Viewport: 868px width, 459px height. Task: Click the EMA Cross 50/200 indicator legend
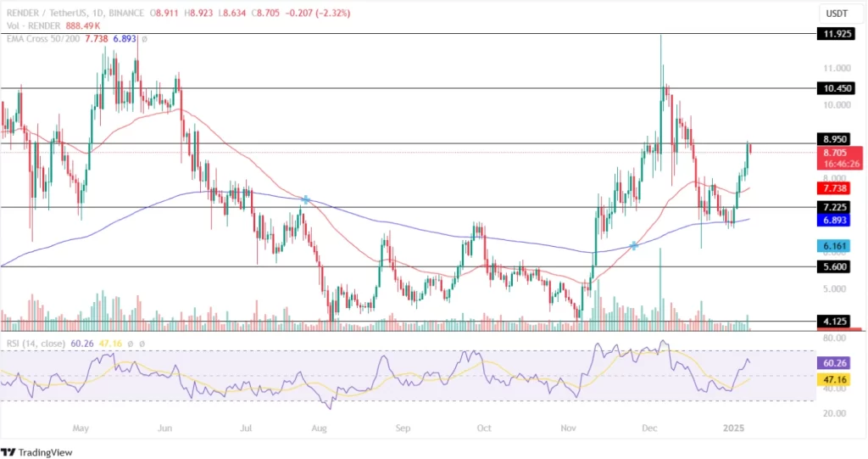[x=43, y=39]
